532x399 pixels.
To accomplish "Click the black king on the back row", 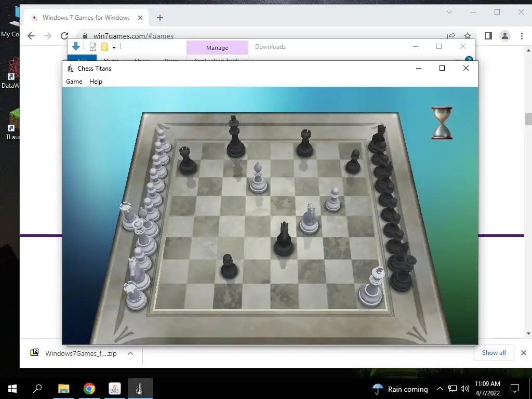I will (x=235, y=137).
